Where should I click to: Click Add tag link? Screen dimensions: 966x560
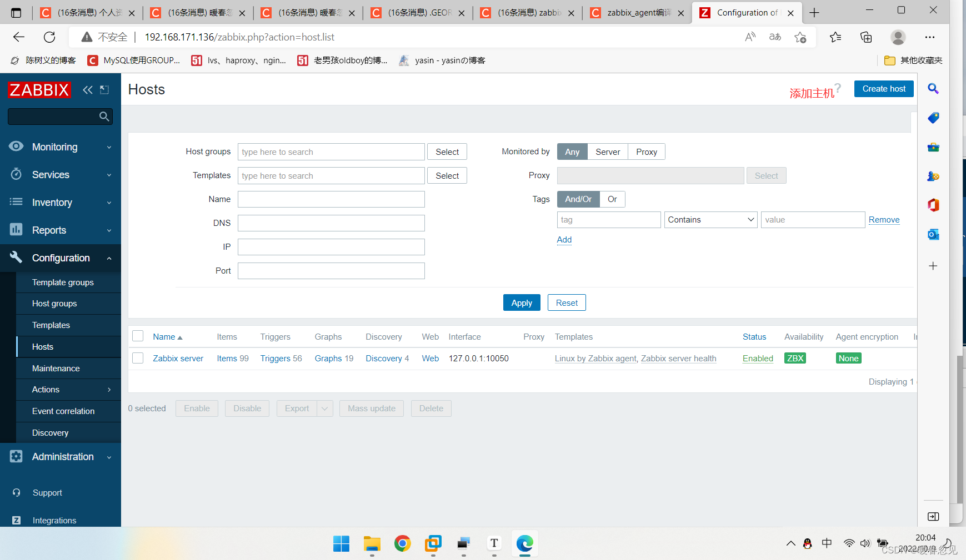[x=564, y=240]
